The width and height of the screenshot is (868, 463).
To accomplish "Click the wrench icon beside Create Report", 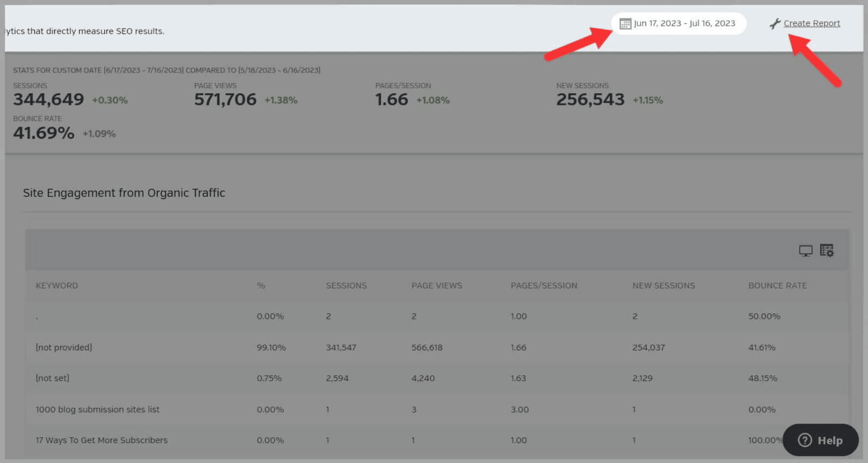I will tap(775, 24).
